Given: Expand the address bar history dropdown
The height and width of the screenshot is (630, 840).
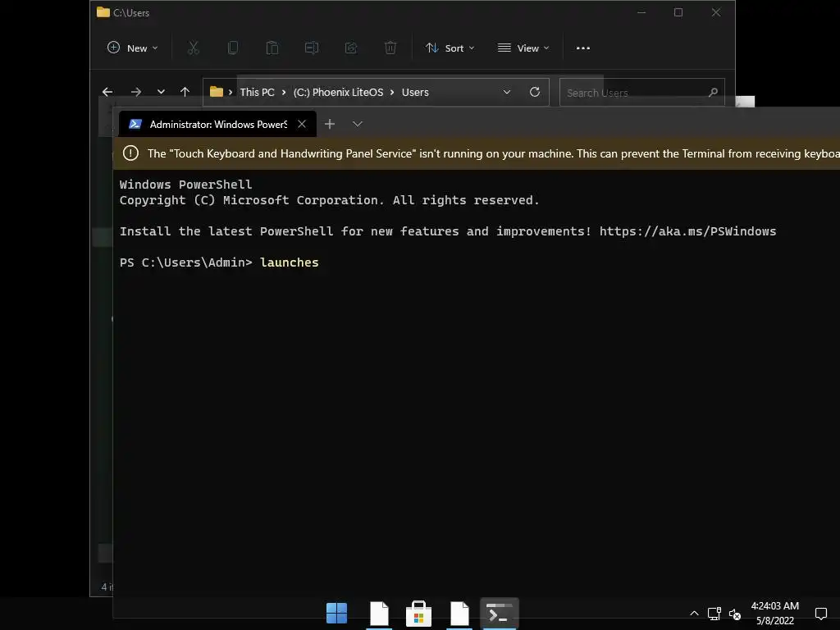Looking at the screenshot, I should pyautogui.click(x=507, y=92).
